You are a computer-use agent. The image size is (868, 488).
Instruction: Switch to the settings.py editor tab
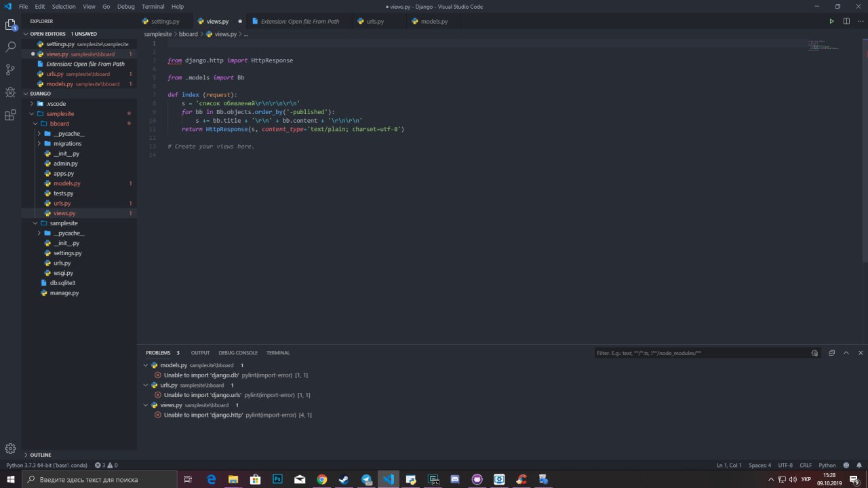pos(165,21)
